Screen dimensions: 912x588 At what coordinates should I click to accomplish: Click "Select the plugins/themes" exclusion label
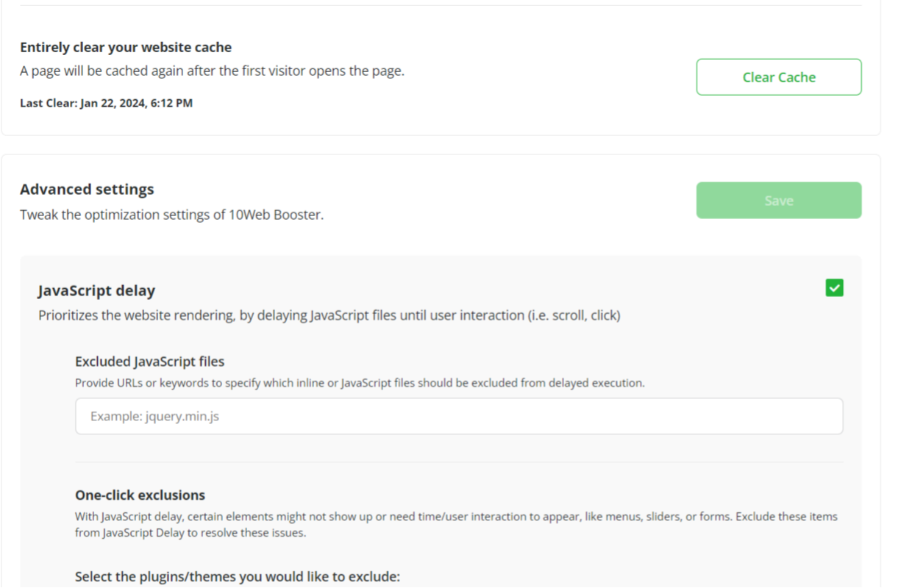click(x=237, y=576)
